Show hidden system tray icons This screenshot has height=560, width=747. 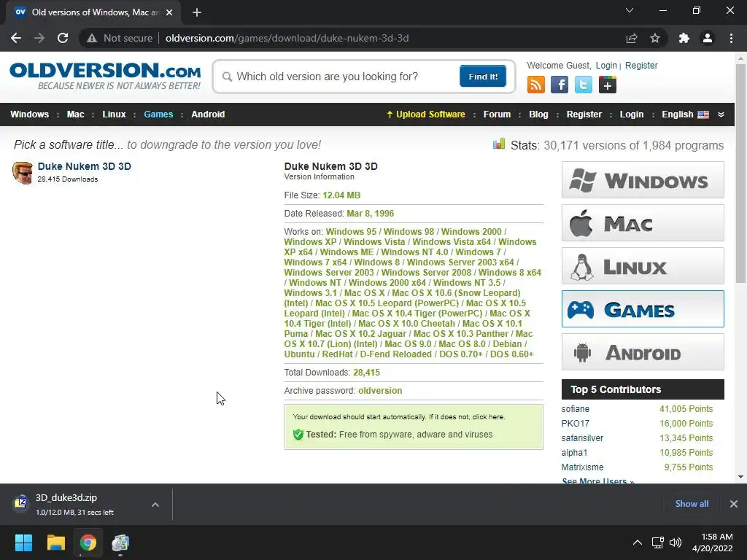tap(637, 542)
